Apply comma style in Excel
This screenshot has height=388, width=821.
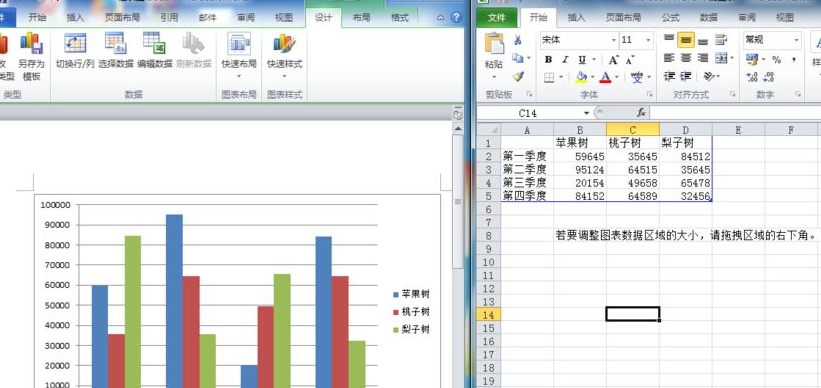click(794, 59)
